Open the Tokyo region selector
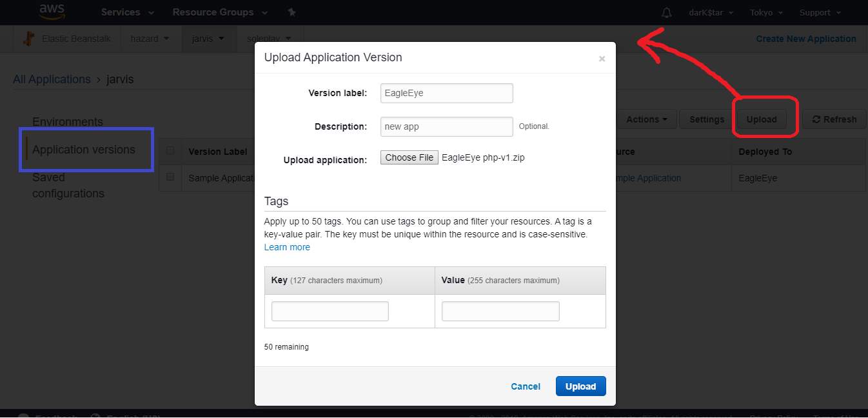Image resolution: width=868 pixels, height=418 pixels. click(x=767, y=12)
